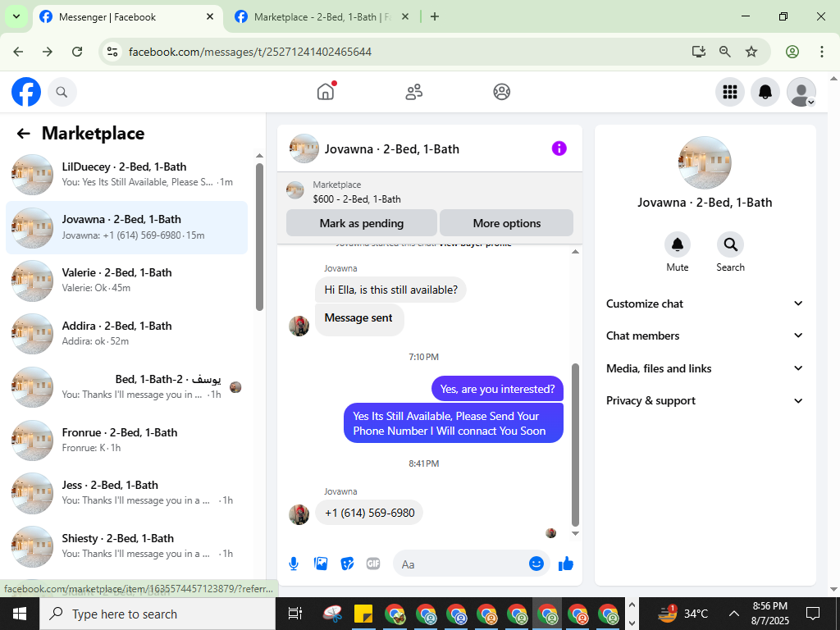Click the chat messages scrollbar
The height and width of the screenshot is (630, 840).
575,445
